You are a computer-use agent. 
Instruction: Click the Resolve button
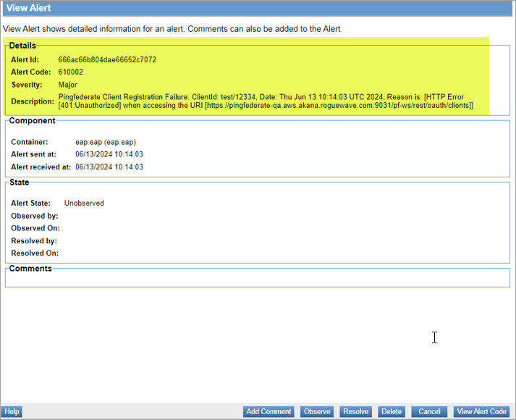click(x=356, y=411)
